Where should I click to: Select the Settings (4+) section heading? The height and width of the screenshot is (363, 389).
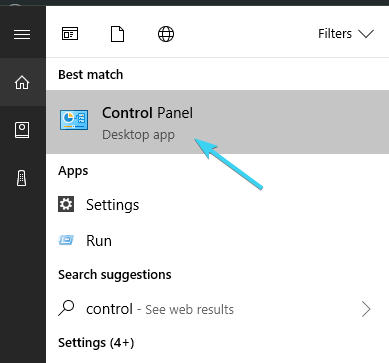[x=96, y=343]
